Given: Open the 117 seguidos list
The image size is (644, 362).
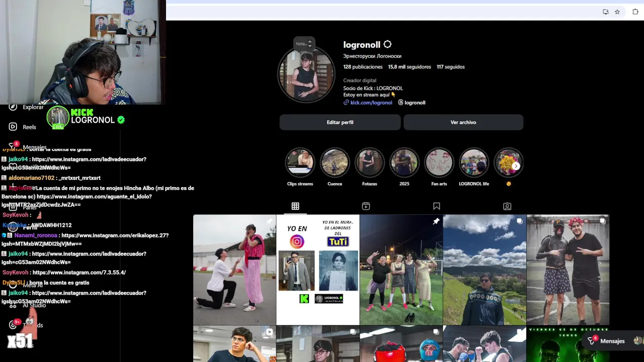Looking at the screenshot, I should pos(451,67).
